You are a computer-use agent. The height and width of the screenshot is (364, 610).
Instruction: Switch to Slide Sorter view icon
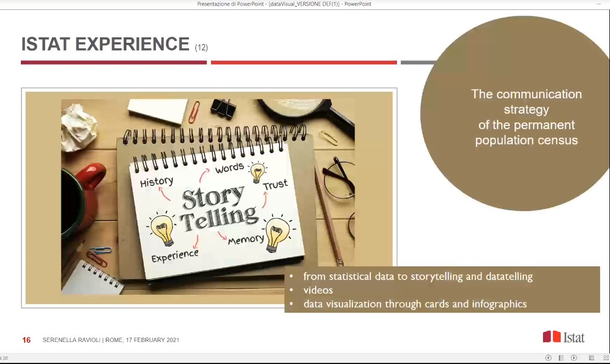click(606, 358)
